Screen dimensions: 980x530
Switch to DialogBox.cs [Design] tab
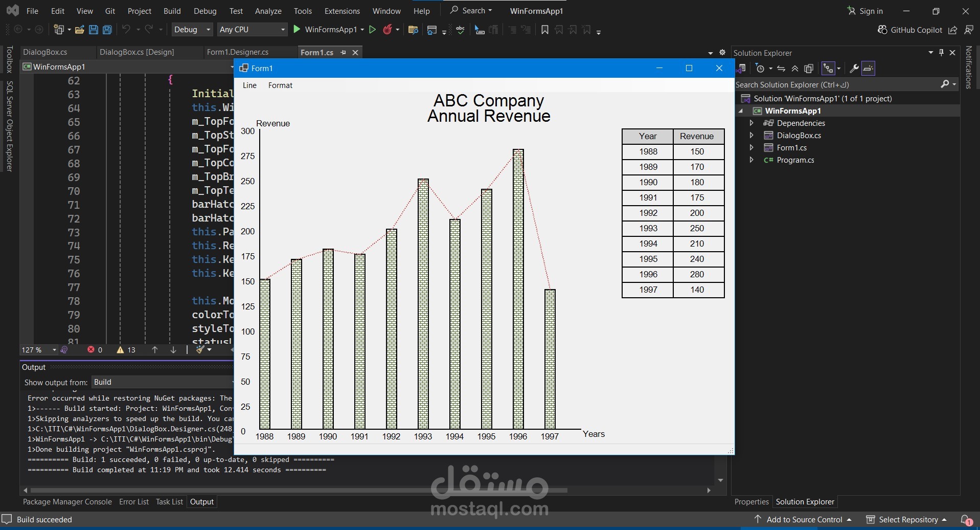click(x=137, y=52)
